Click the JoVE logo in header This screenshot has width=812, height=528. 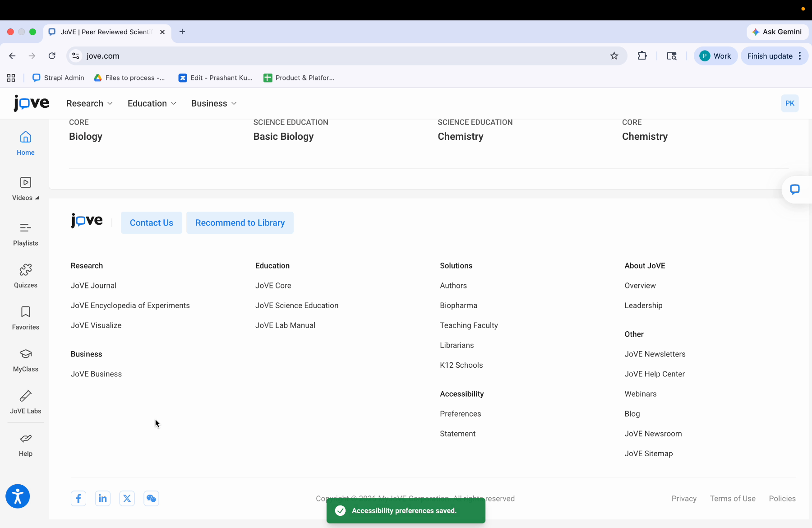click(31, 103)
